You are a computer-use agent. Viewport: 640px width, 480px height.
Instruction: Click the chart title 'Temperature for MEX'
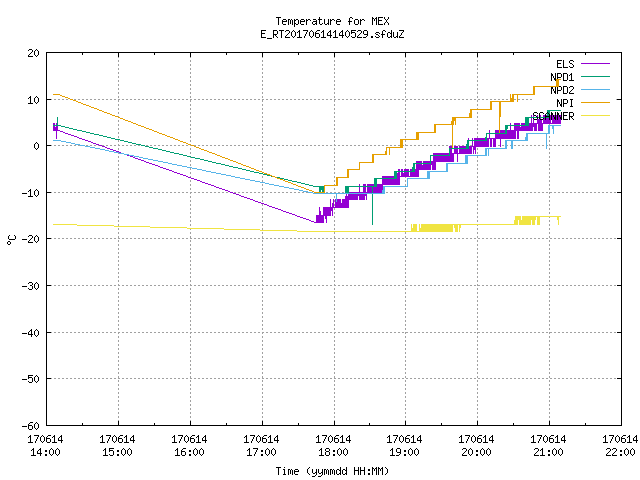pyautogui.click(x=332, y=21)
